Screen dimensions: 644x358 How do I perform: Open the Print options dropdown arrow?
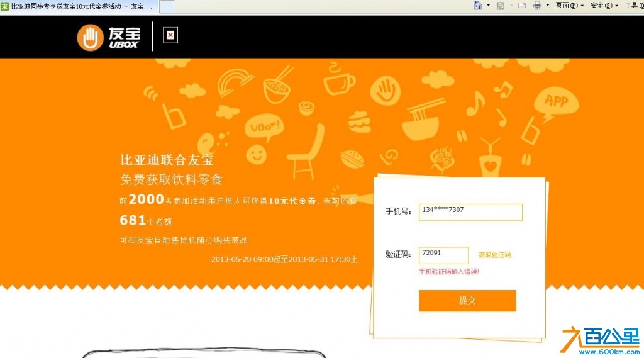(548, 5)
